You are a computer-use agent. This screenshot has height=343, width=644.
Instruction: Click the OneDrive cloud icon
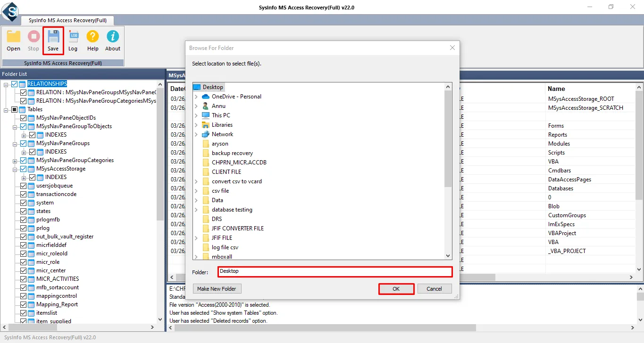(x=205, y=97)
